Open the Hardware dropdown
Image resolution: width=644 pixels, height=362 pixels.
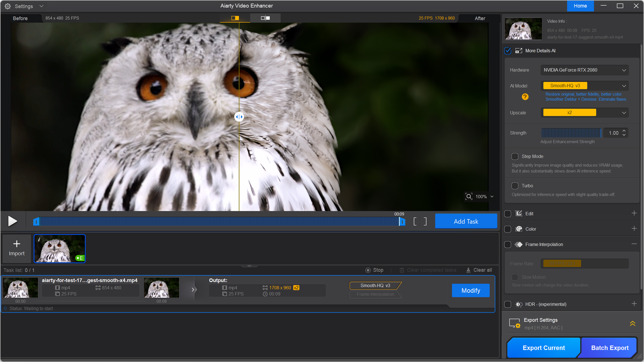(x=584, y=70)
